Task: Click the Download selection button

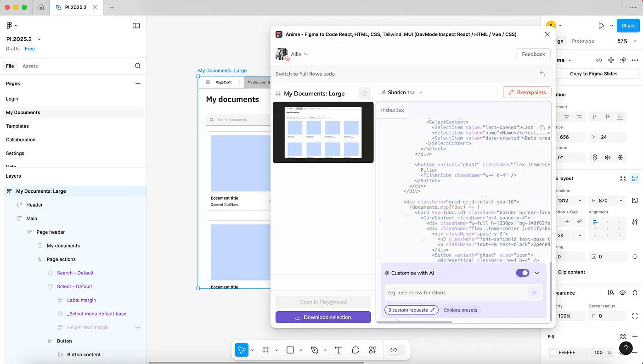Action: (323, 317)
